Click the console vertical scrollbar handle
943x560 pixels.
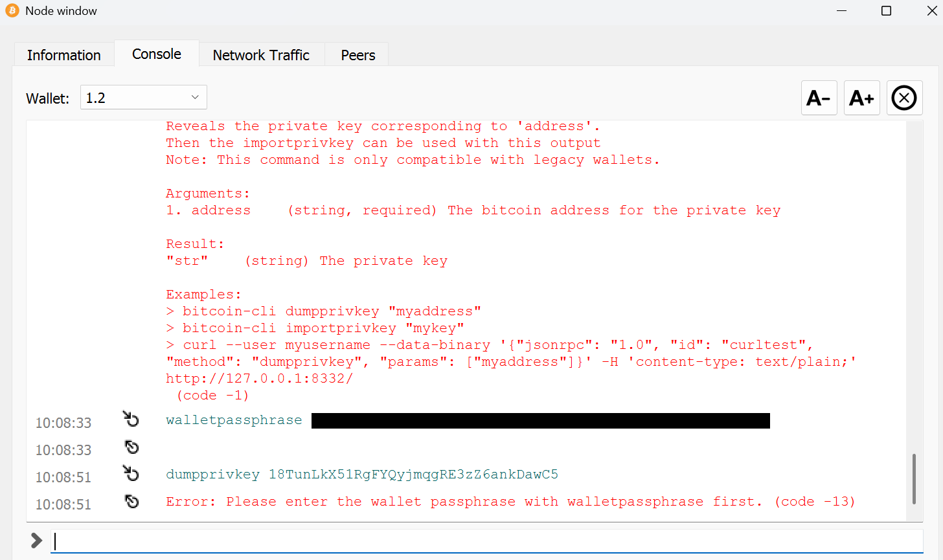[x=914, y=479]
